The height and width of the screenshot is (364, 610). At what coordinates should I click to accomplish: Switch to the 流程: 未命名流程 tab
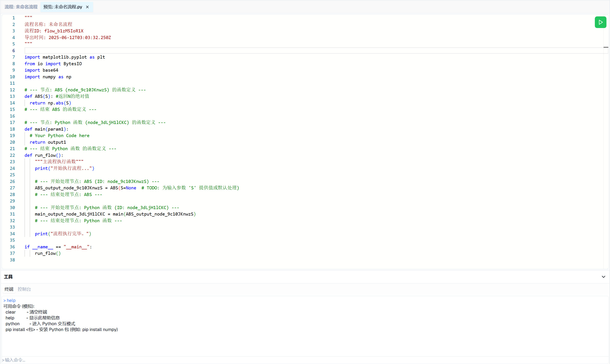[x=21, y=7]
